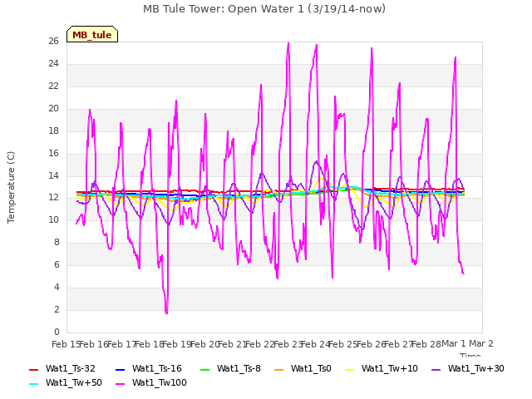
Task: Click the Watl_Tw+30 legend label
Action: point(476,368)
